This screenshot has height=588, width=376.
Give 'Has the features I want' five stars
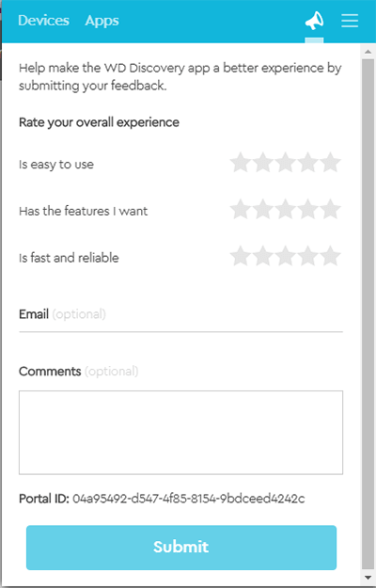[x=331, y=209]
